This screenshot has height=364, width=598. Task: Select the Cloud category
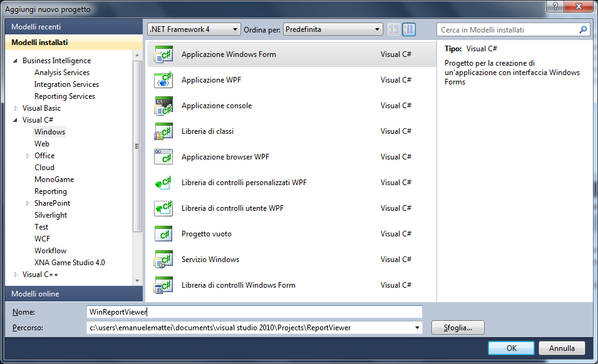pos(44,168)
